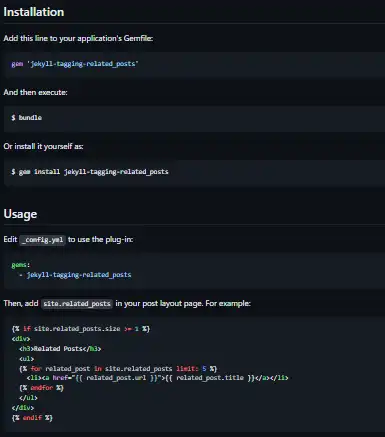Click the "{% for related_post in site.related_posts" line
The image size is (385, 437).
click(x=118, y=369)
